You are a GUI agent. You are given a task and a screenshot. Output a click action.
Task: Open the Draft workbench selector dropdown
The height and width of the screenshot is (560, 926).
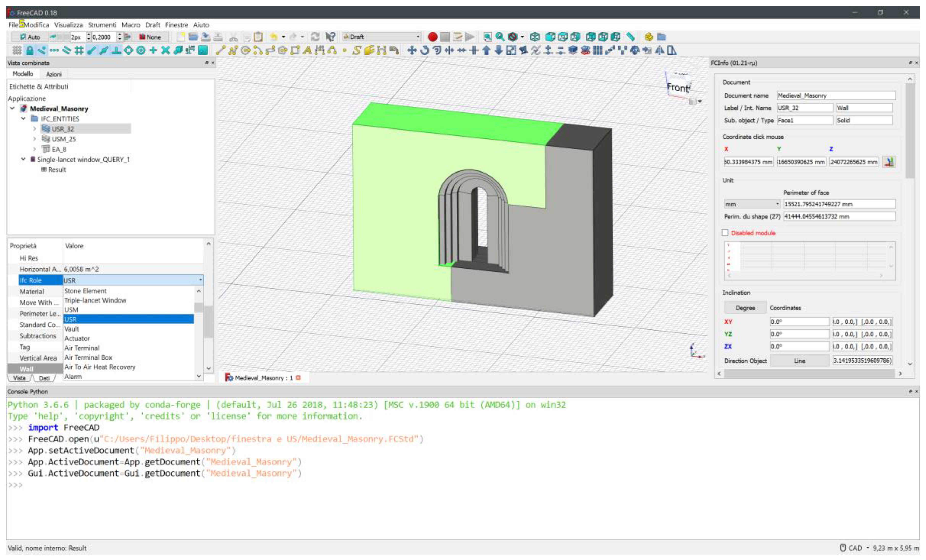tap(381, 37)
